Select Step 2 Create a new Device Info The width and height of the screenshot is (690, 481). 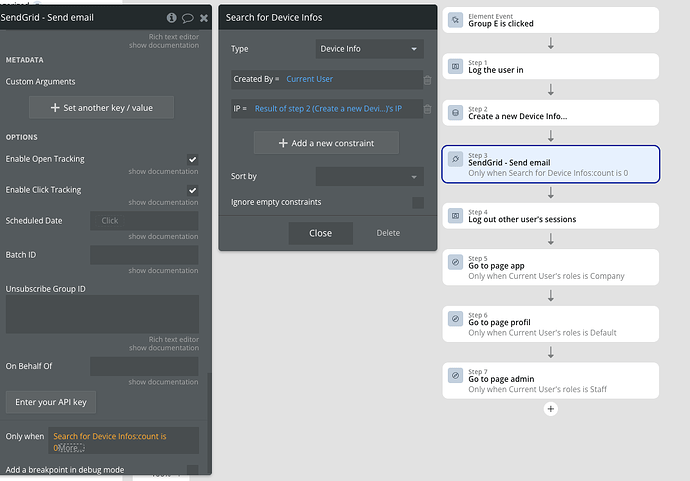(551, 113)
